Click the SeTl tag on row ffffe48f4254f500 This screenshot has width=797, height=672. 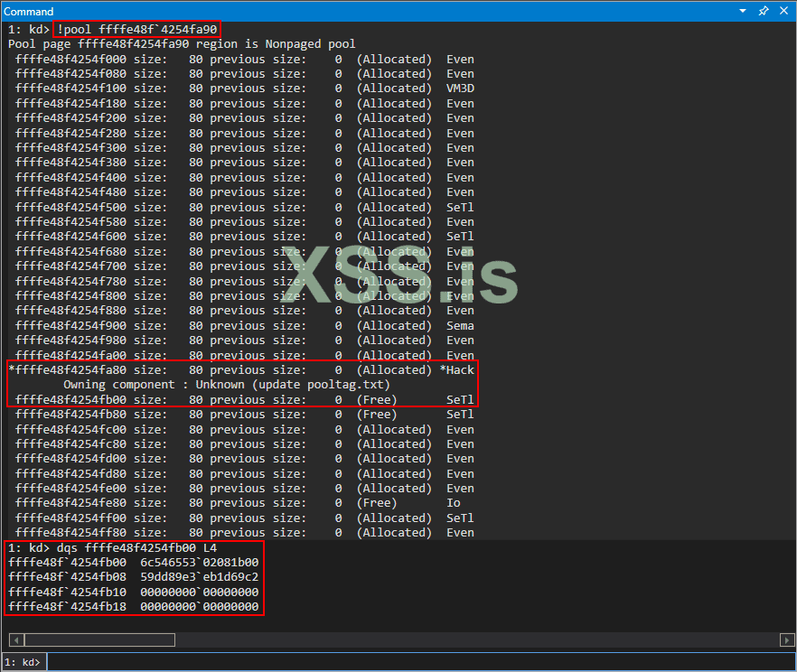pyautogui.click(x=460, y=207)
